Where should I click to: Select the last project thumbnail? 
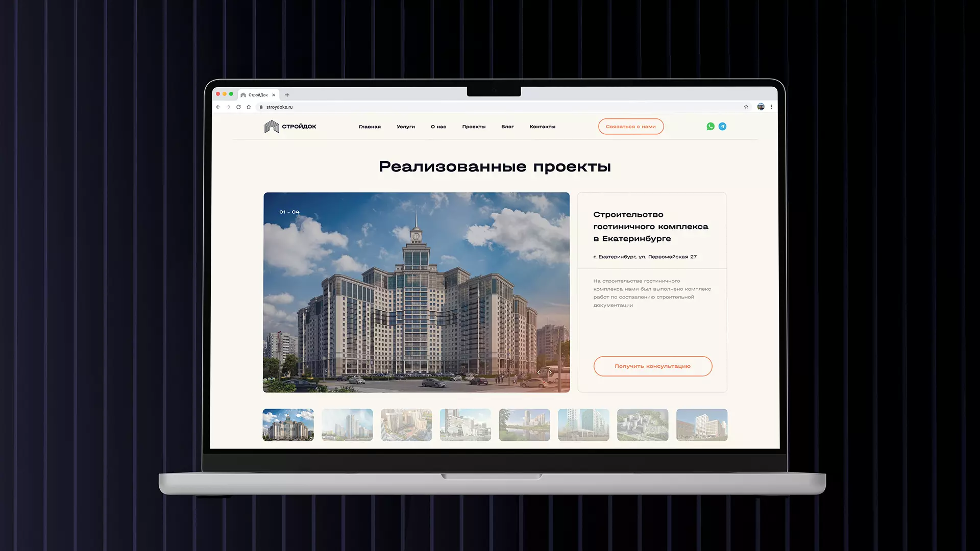(x=701, y=424)
